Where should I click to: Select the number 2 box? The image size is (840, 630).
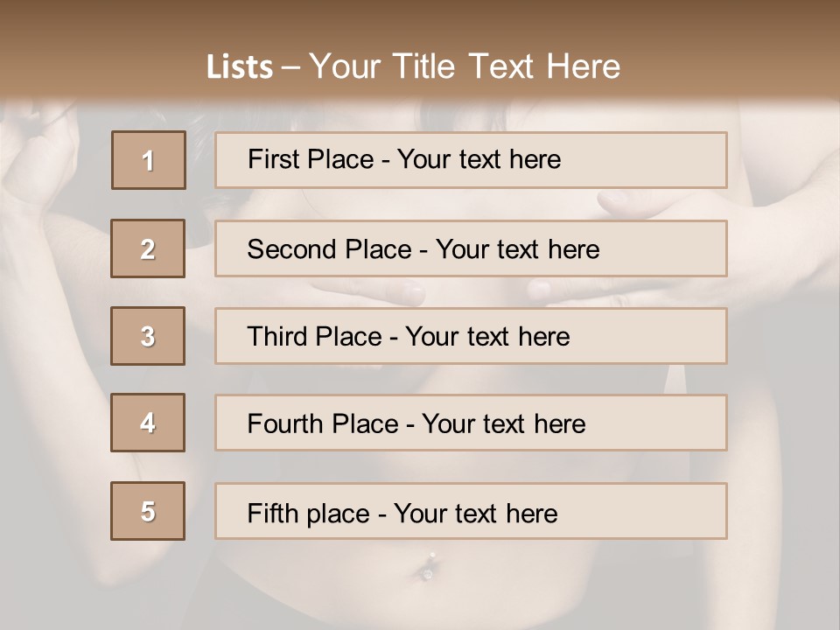pyautogui.click(x=148, y=248)
